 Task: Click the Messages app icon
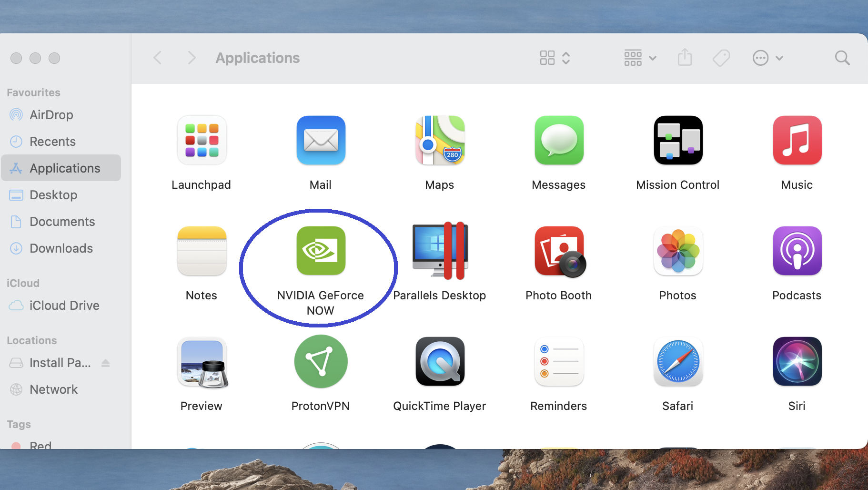[x=559, y=140]
